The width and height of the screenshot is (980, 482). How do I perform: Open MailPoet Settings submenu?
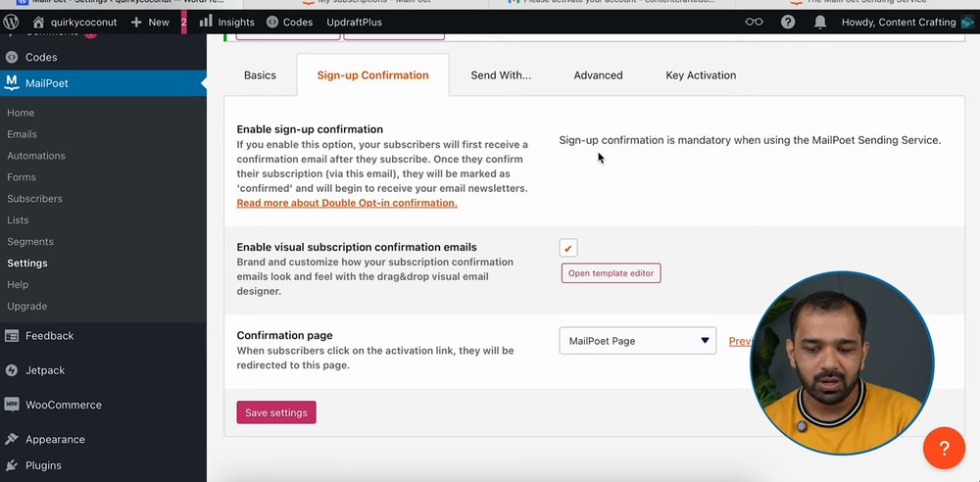(26, 264)
